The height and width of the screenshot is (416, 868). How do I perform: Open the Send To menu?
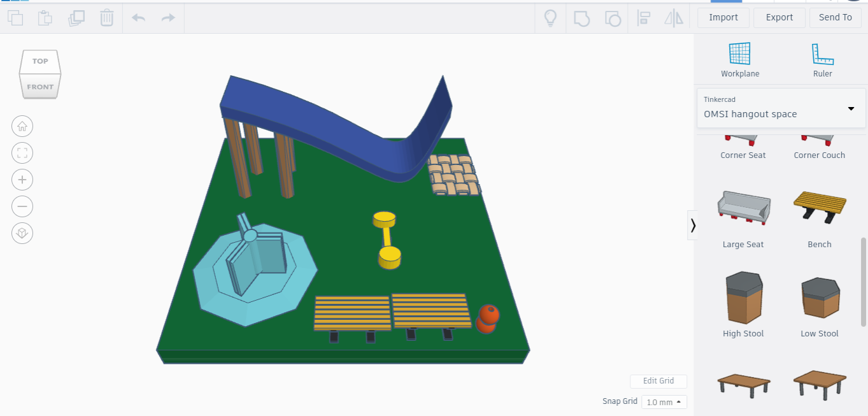[836, 17]
